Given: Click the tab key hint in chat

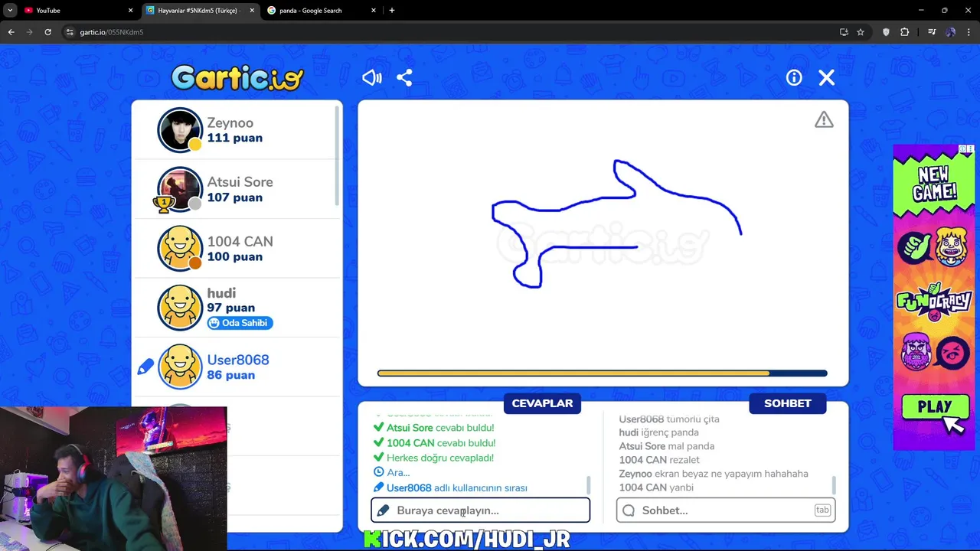Looking at the screenshot, I should click(x=822, y=510).
